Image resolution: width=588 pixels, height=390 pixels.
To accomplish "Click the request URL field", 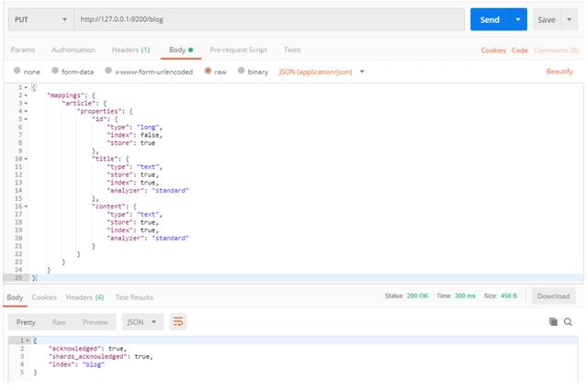I will point(269,19).
